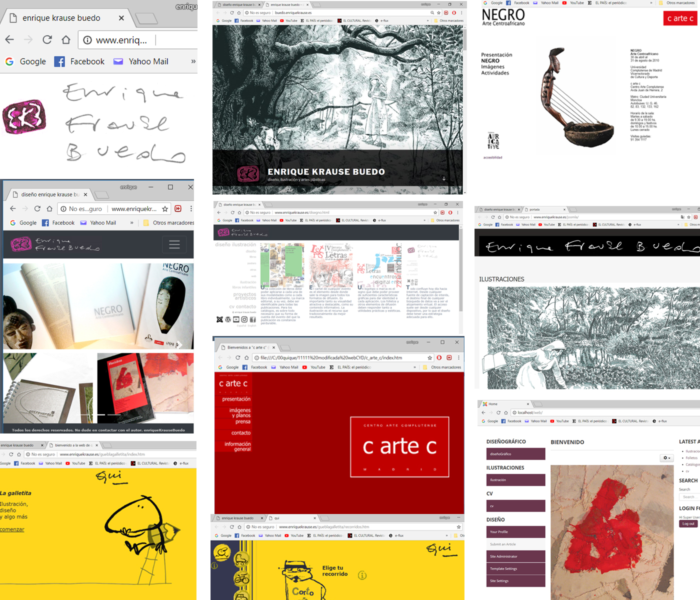Screen dimensions: 700x600
Task: Click home icon in the large top-left browser
Action: [x=66, y=39]
